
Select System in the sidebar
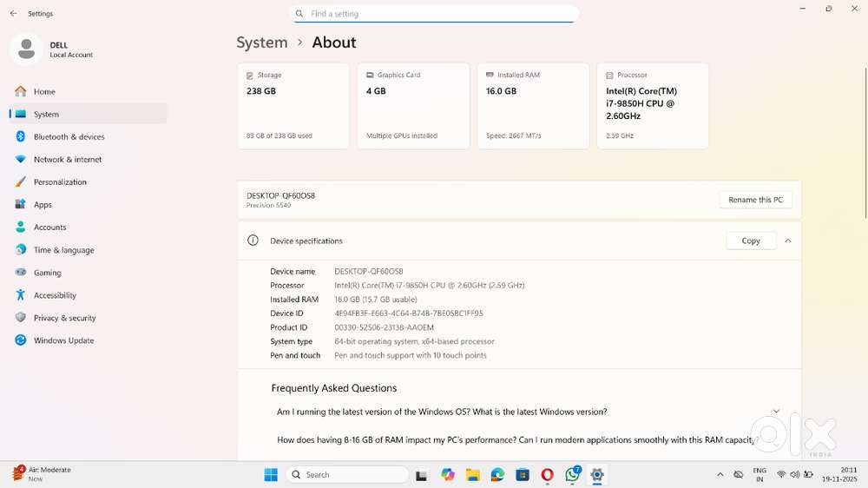[x=89, y=114]
